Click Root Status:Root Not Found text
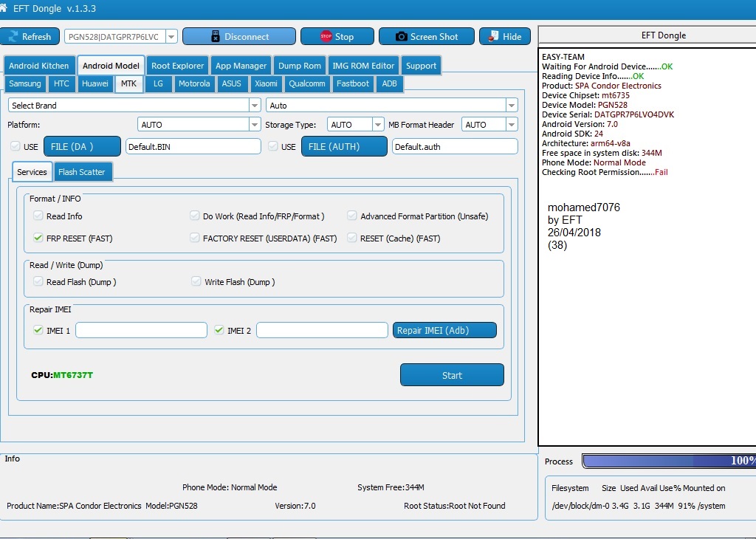Viewport: 756px width, 539px height. coord(455,506)
